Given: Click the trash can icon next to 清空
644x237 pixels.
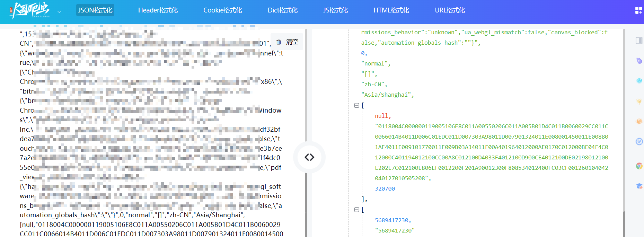Looking at the screenshot, I should (279, 42).
